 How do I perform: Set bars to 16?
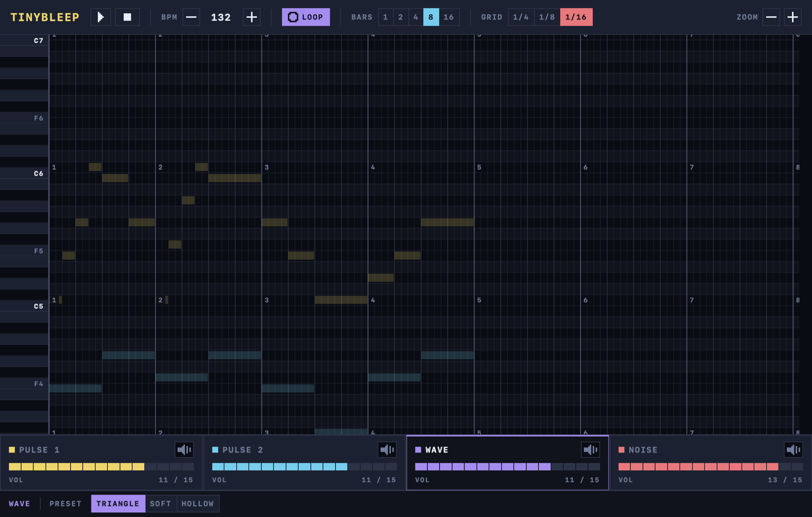(449, 17)
